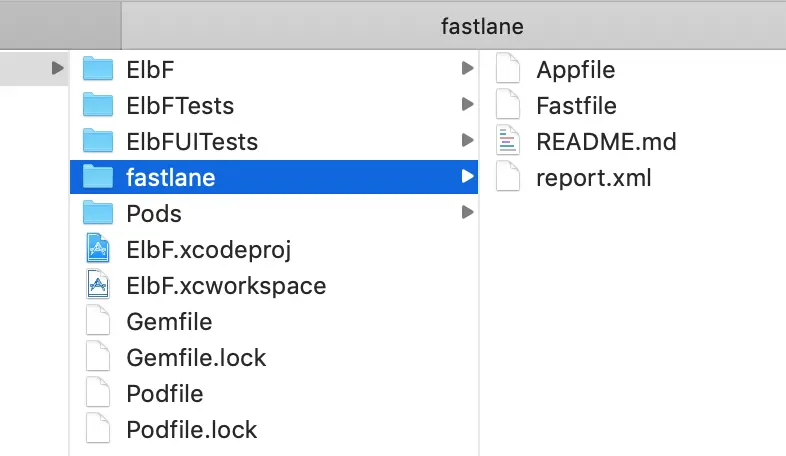This screenshot has height=456, width=786.
Task: Expand the ElbF folder arrow
Action: click(x=467, y=69)
